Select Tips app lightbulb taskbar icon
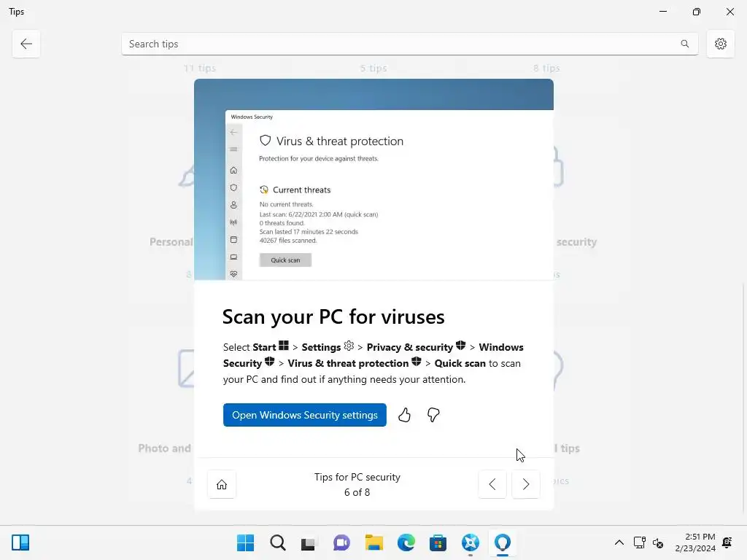Viewport: 747px width, 560px height. coord(503,542)
